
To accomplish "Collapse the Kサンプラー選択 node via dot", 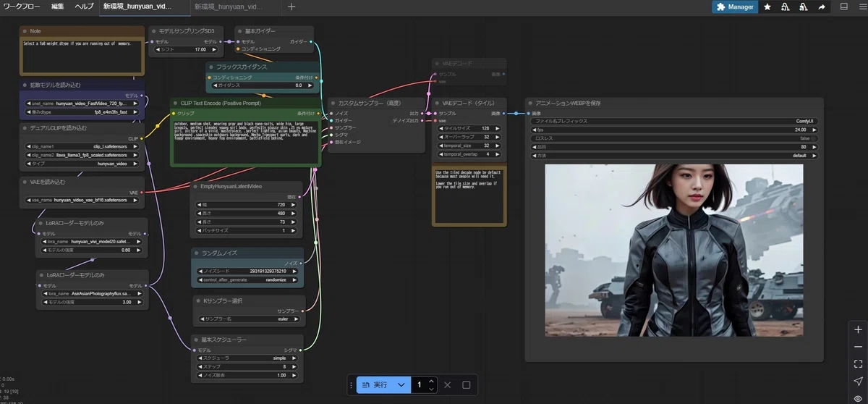I will tap(199, 300).
